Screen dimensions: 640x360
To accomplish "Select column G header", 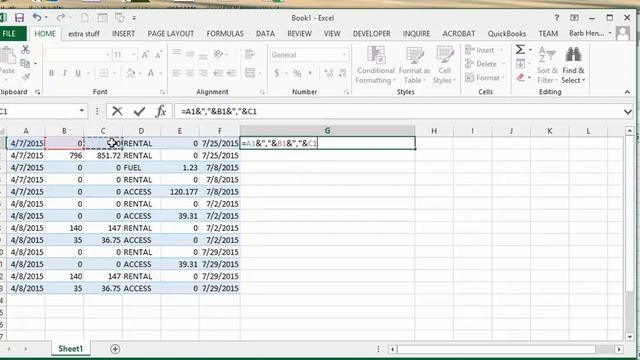I will pyautogui.click(x=327, y=131).
